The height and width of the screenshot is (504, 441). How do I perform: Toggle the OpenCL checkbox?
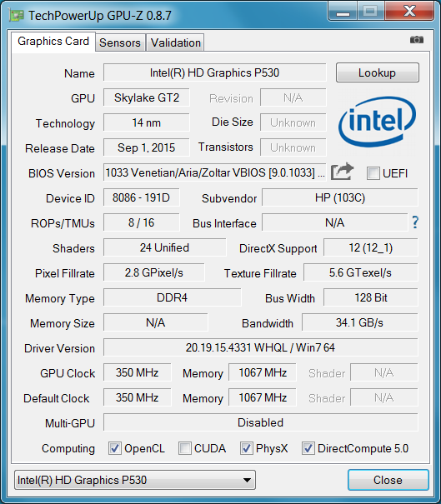click(x=115, y=448)
